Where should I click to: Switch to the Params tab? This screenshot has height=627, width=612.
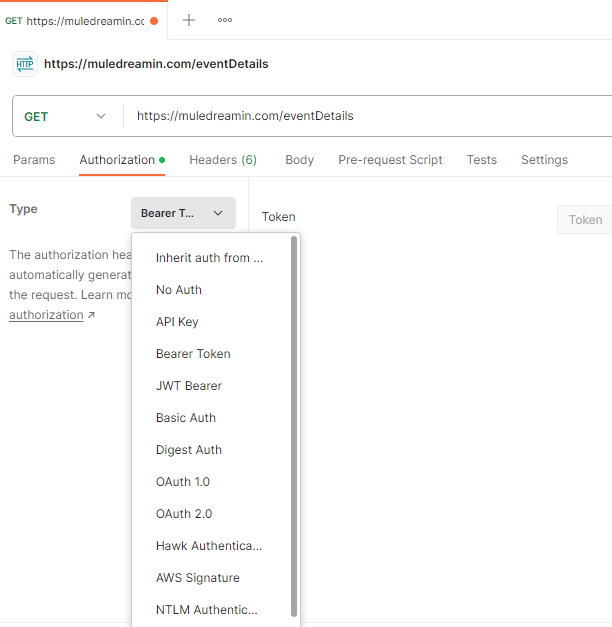pos(34,160)
